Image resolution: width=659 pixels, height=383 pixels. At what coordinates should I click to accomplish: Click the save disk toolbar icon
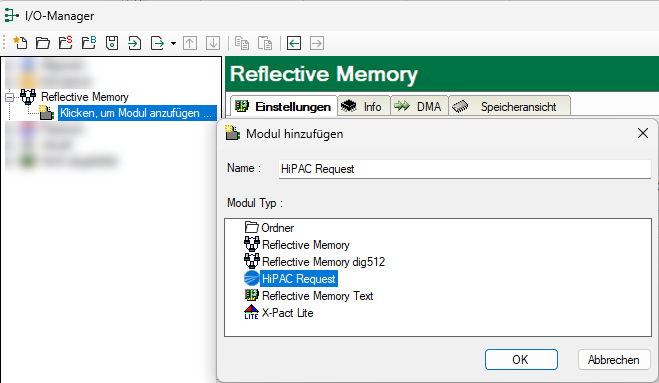112,43
